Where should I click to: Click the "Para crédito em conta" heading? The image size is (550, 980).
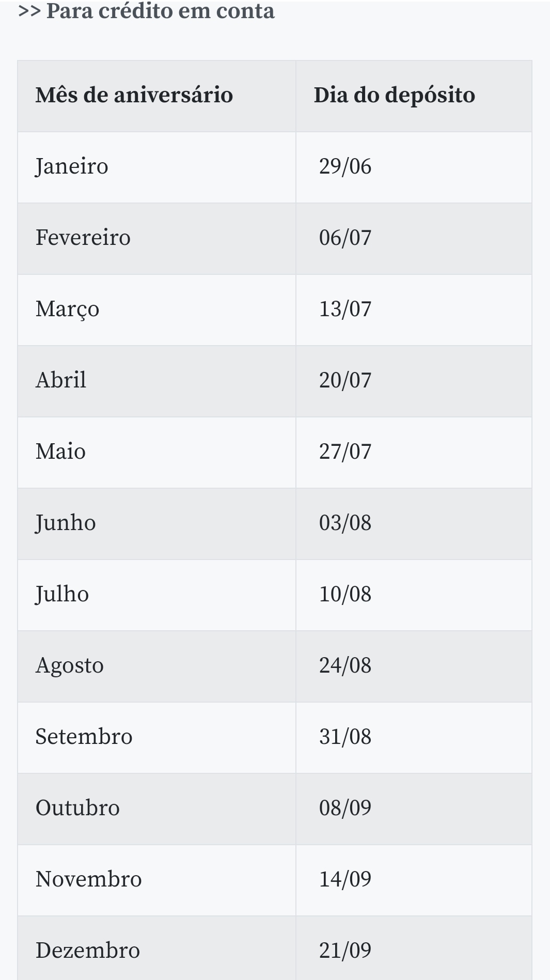[x=146, y=11]
